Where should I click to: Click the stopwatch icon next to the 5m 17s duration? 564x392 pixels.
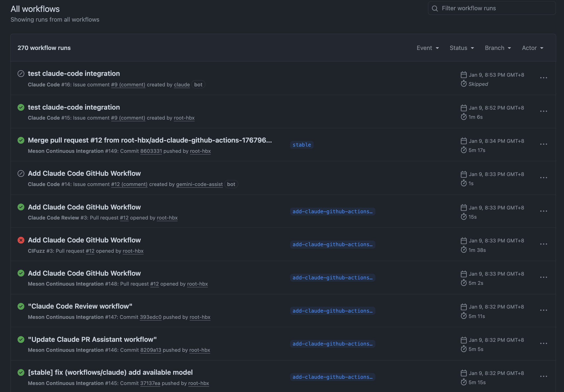tap(464, 150)
